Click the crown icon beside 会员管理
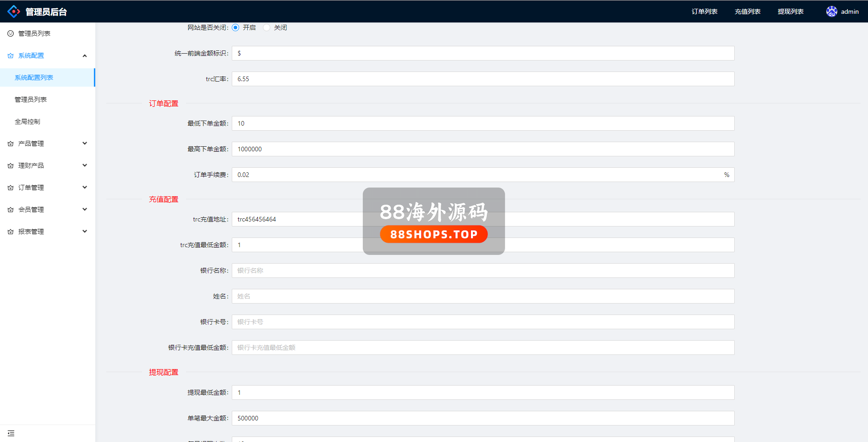Image resolution: width=868 pixels, height=442 pixels. tap(11, 210)
